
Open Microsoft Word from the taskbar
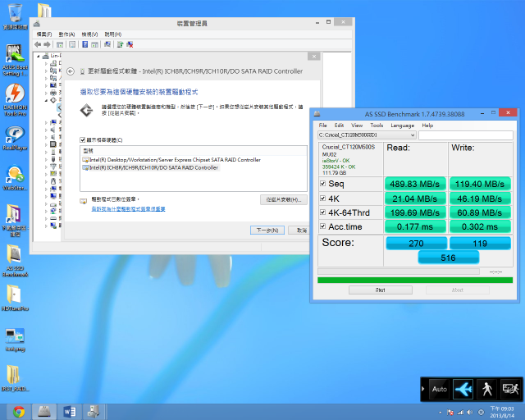[70, 412]
